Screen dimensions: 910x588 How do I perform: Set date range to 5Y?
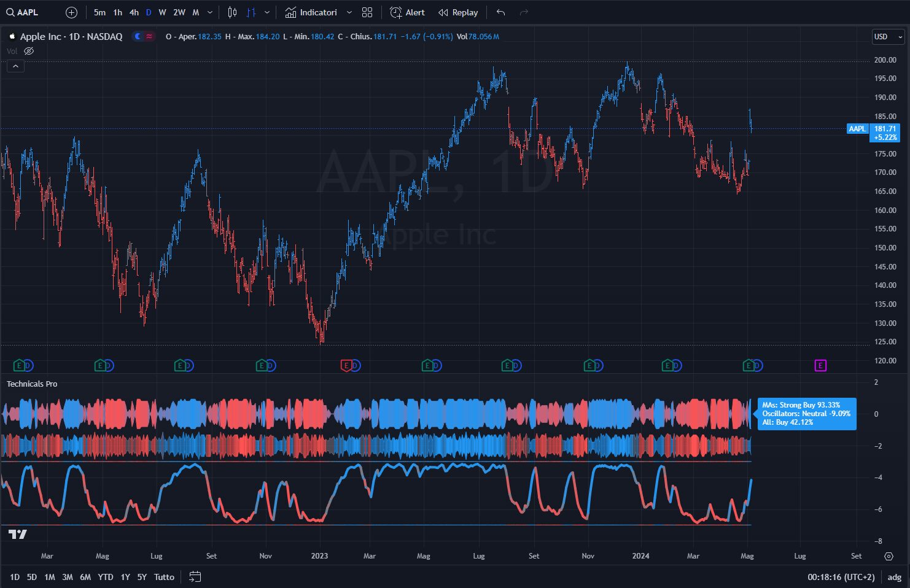pos(142,577)
